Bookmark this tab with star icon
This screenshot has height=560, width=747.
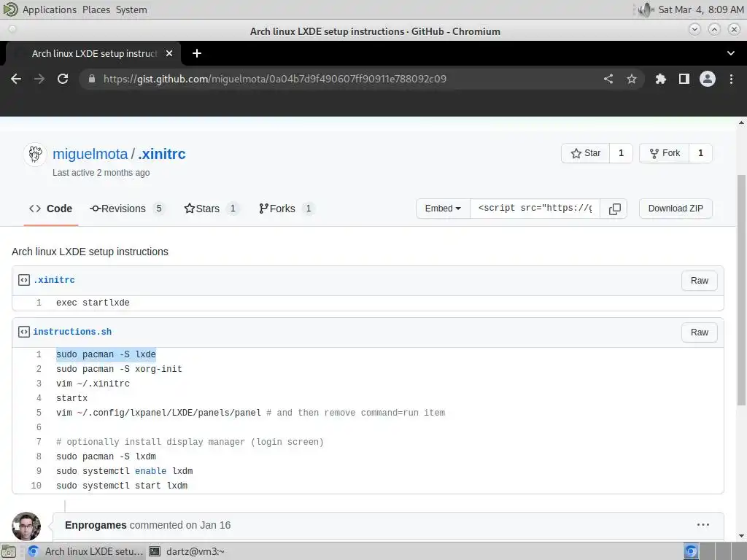pyautogui.click(x=632, y=79)
